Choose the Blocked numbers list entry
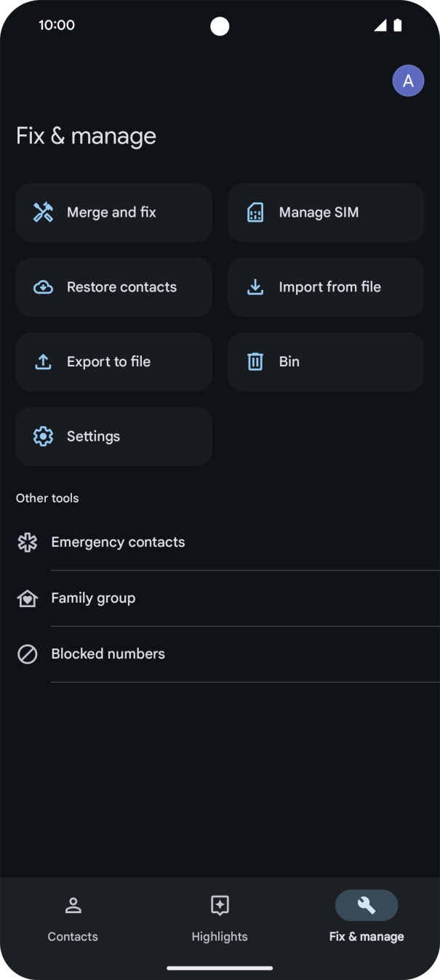 point(108,654)
